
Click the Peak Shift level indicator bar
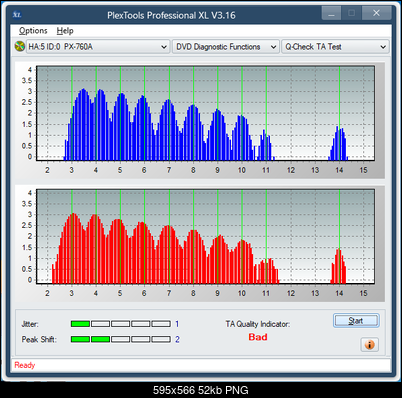[x=120, y=339]
